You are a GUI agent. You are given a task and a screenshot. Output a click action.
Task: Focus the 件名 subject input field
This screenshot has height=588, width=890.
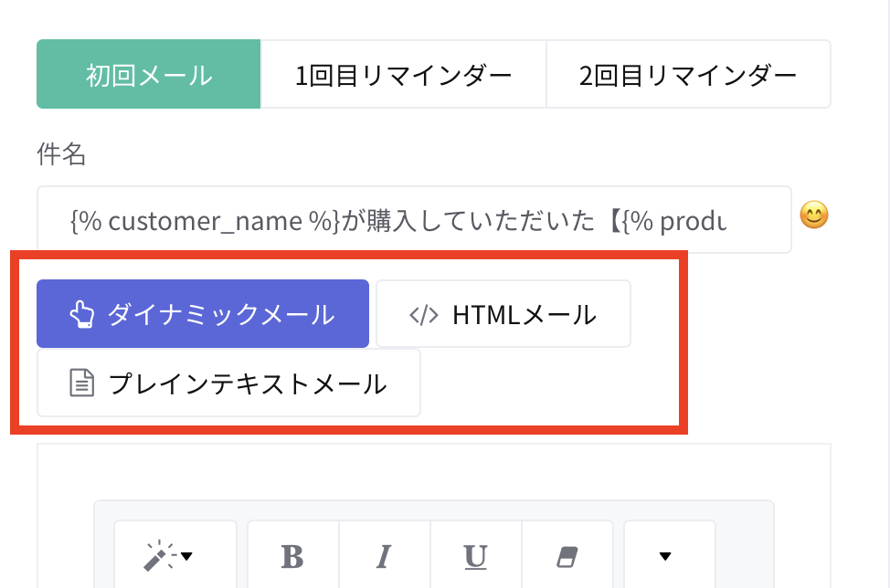click(413, 220)
